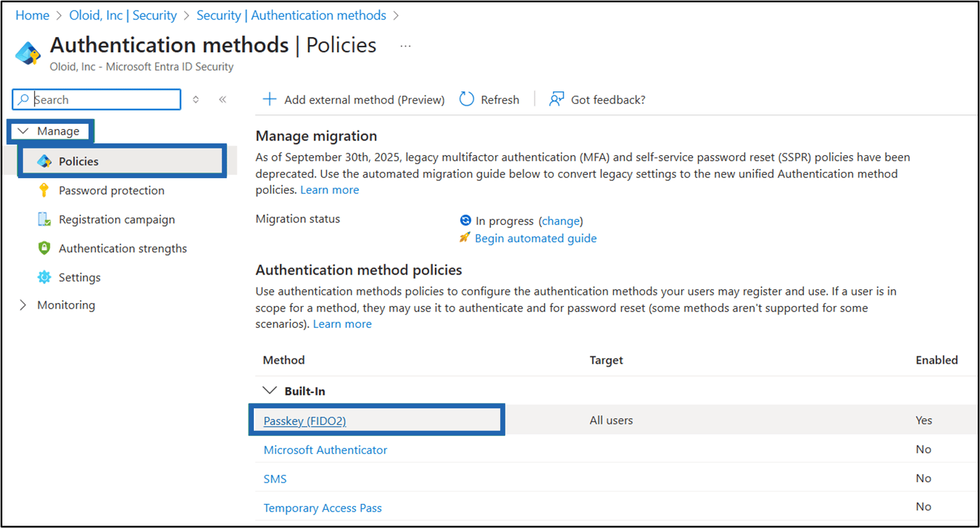Image resolution: width=980 pixels, height=528 pixels.
Task: Click the Authentication strengths shield icon
Action: [44, 248]
